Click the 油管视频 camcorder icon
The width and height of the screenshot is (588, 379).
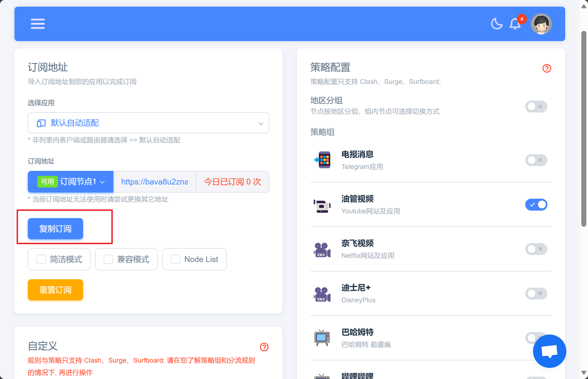pos(322,206)
